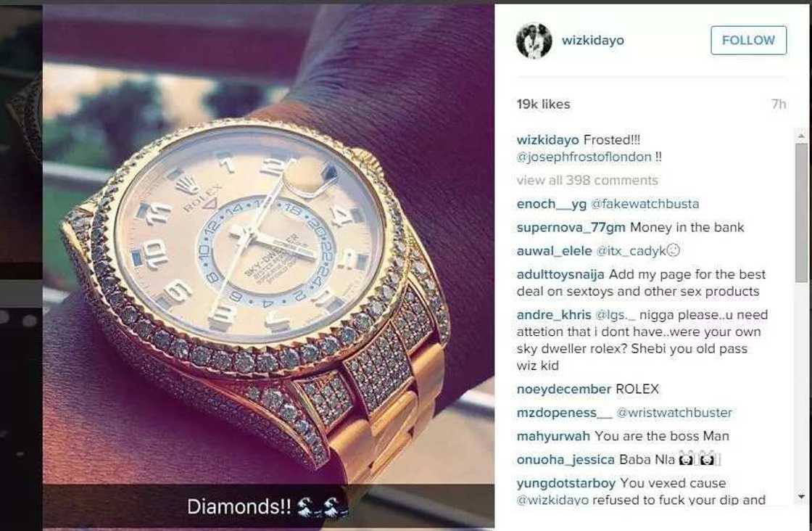
Task: Open wizkidayo username in post header
Action: click(x=593, y=41)
